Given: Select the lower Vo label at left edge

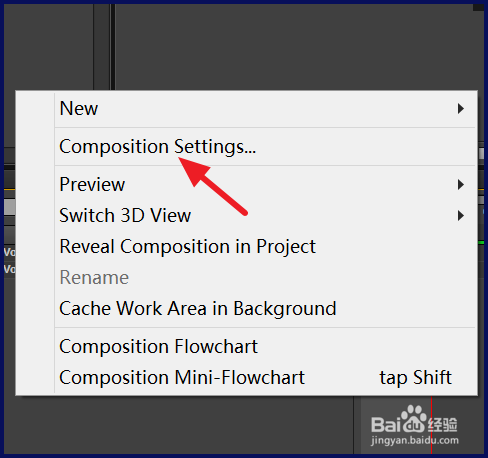Looking at the screenshot, I should (x=10, y=269).
